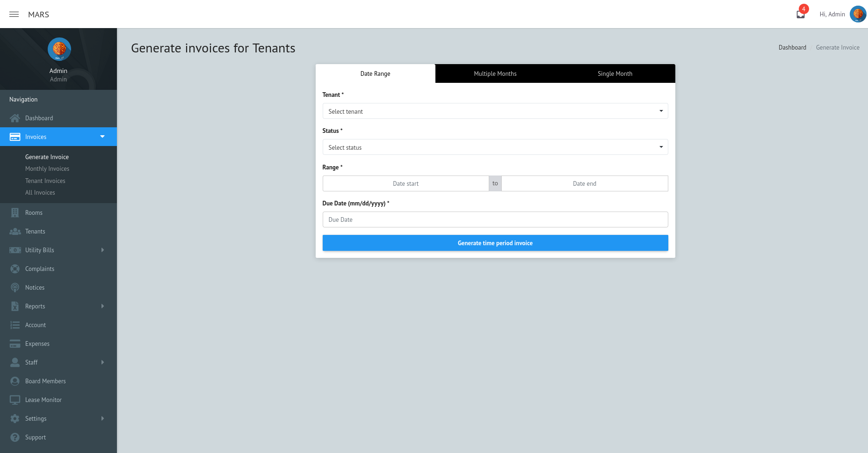Switch to the Single Month tab
868x453 pixels.
click(615, 73)
